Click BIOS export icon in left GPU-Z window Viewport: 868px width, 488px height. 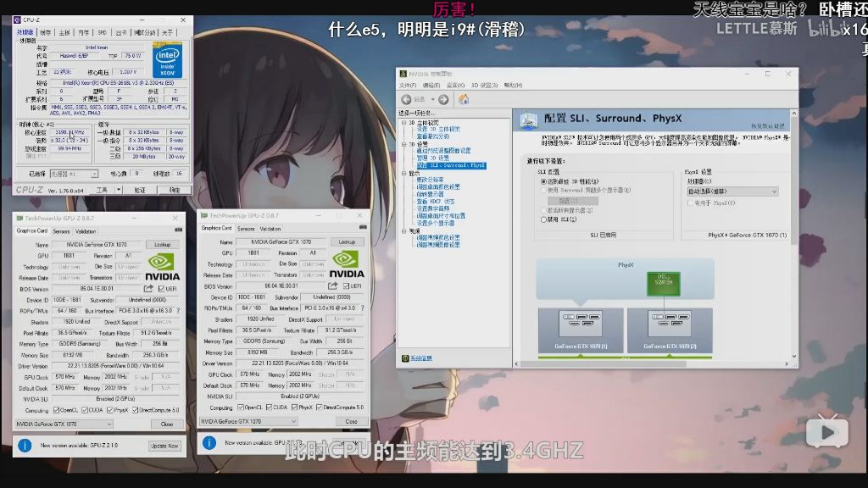148,289
